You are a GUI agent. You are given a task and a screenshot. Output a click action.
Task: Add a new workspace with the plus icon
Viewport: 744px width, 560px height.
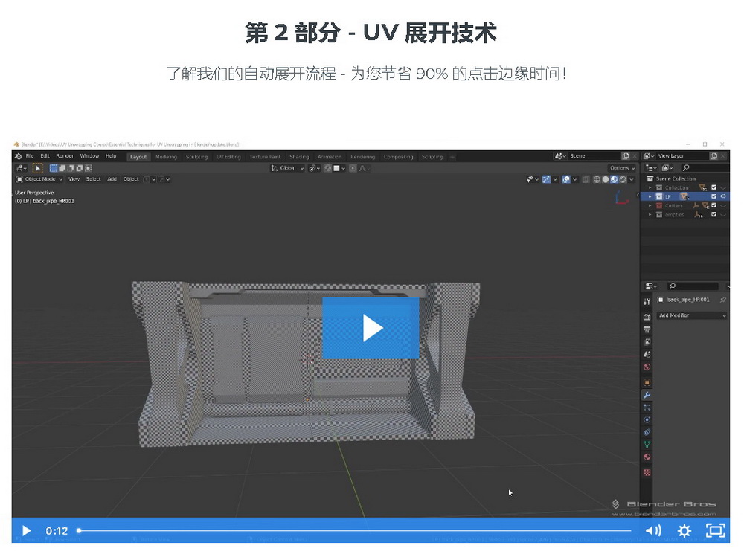pos(452,157)
